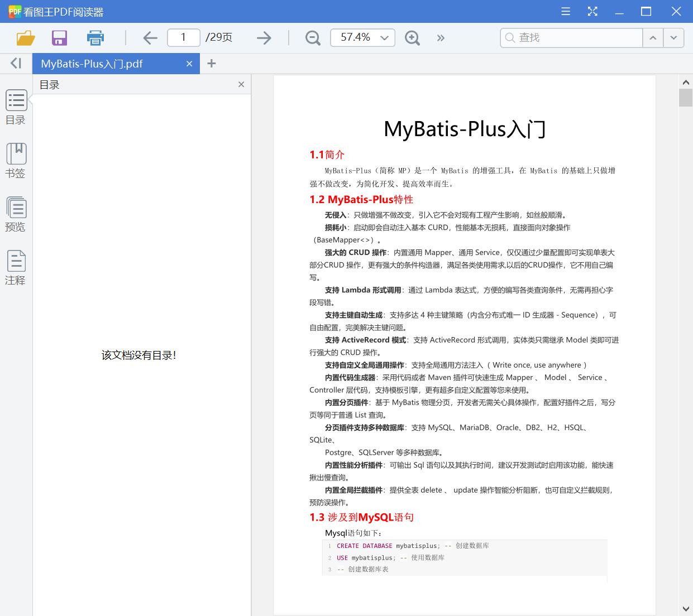Click the bold text 支持主键自动生成

point(354,315)
